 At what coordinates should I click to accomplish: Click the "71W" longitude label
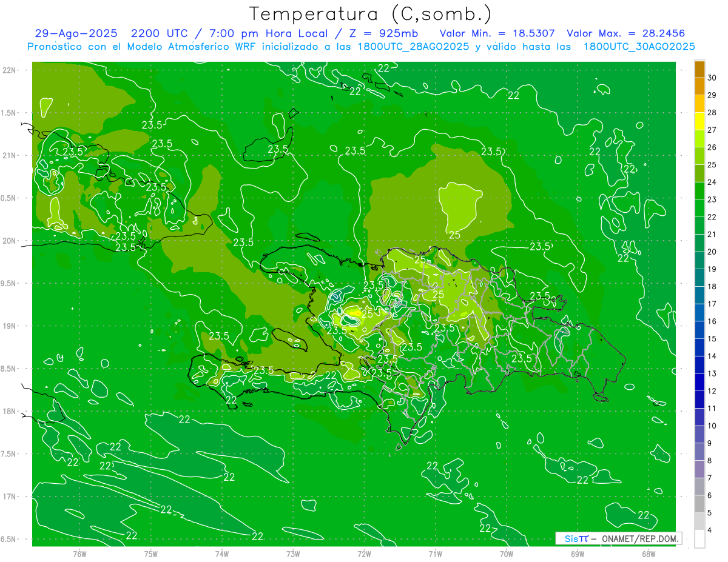(x=435, y=554)
